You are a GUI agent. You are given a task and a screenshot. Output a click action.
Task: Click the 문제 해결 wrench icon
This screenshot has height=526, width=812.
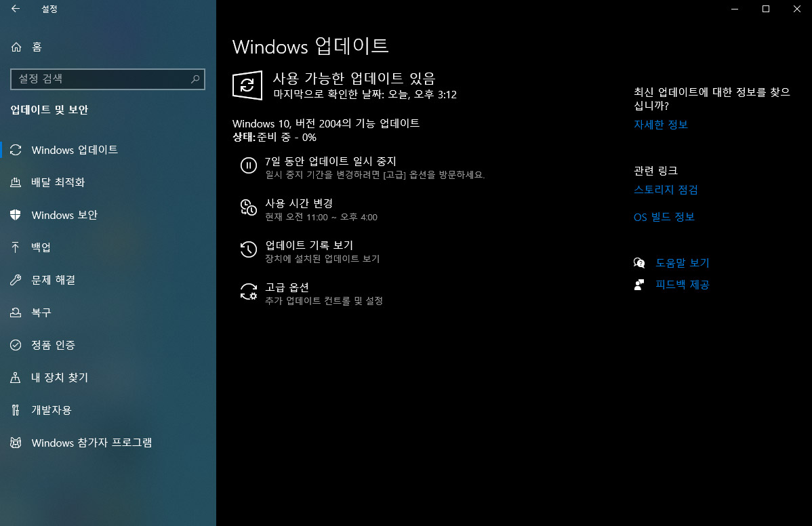click(16, 280)
